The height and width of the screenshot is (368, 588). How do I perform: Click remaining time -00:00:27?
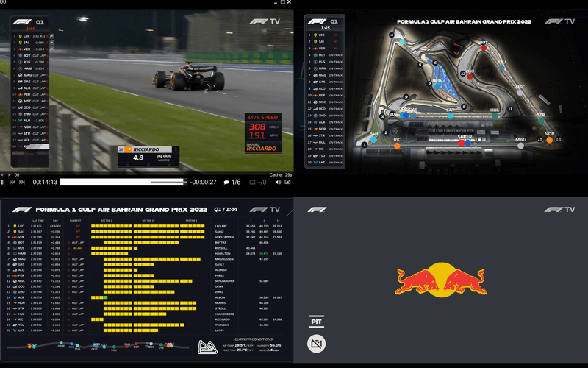click(204, 182)
